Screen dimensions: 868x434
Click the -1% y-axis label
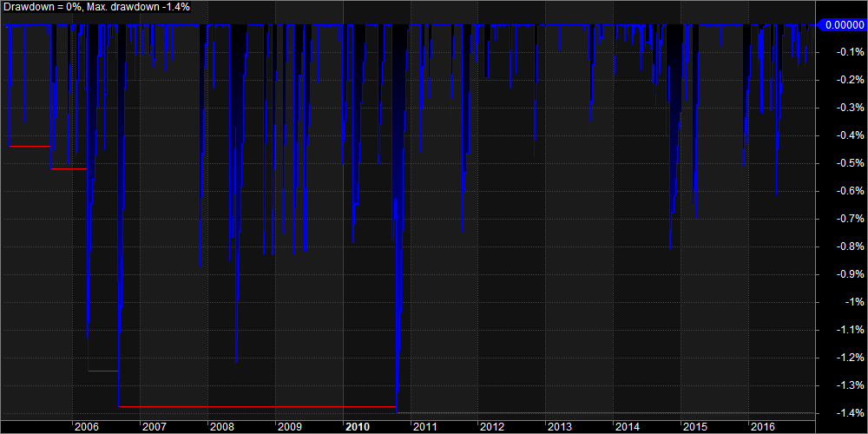pyautogui.click(x=853, y=302)
